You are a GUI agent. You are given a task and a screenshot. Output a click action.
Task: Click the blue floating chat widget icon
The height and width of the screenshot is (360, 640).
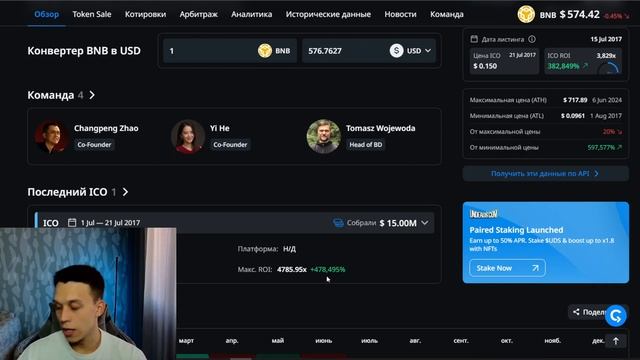616,315
